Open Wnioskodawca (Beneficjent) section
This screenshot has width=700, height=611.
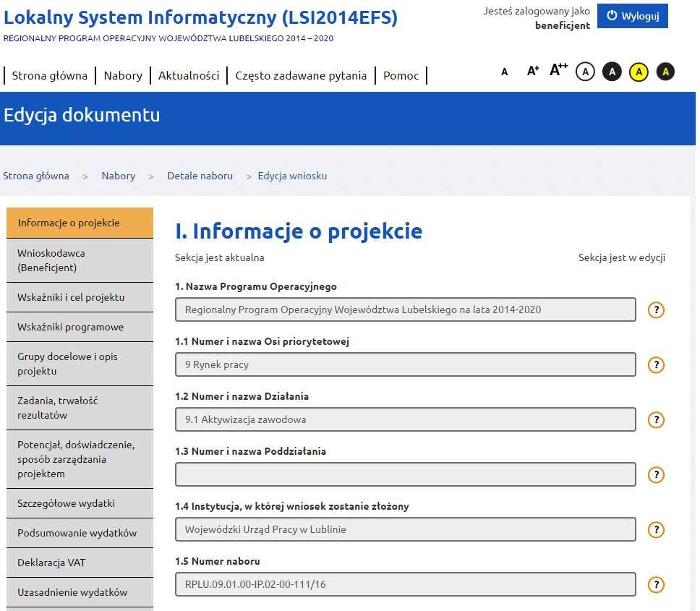[x=80, y=260]
